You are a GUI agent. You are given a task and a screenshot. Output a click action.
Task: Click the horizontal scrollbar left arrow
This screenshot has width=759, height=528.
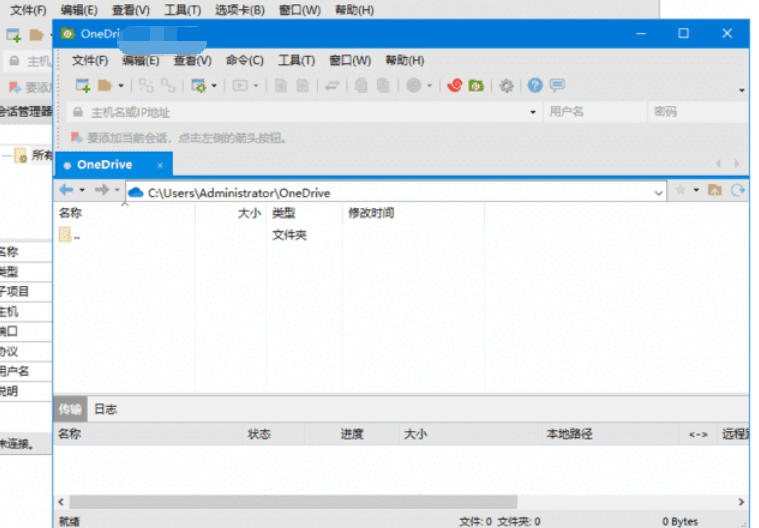61,502
